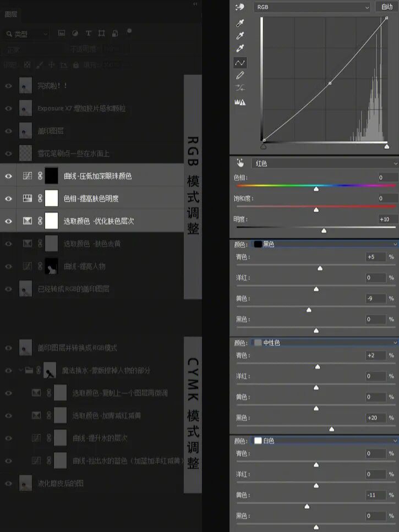Image resolution: width=399 pixels, height=532 pixels.
Task: Pick the white point eyedropper in Curves
Action: [x=240, y=48]
